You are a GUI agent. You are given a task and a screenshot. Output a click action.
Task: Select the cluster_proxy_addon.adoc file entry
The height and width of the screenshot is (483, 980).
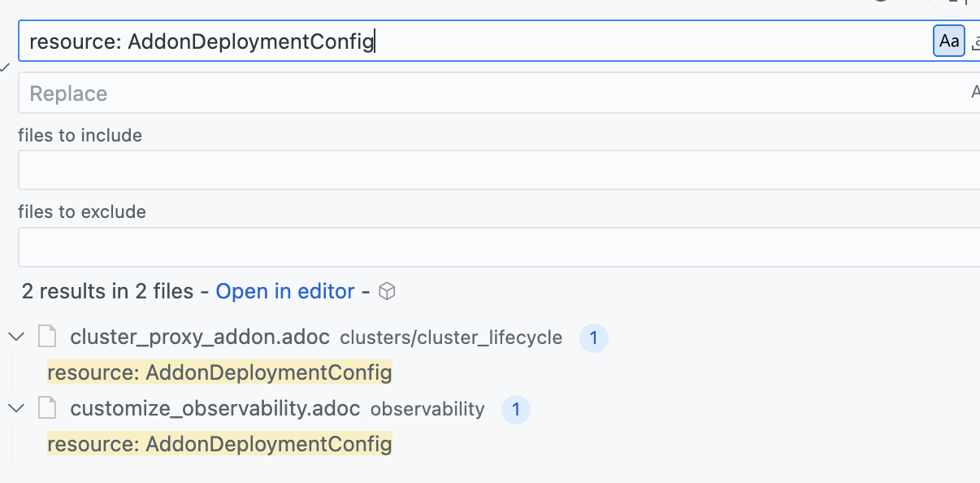pos(200,337)
